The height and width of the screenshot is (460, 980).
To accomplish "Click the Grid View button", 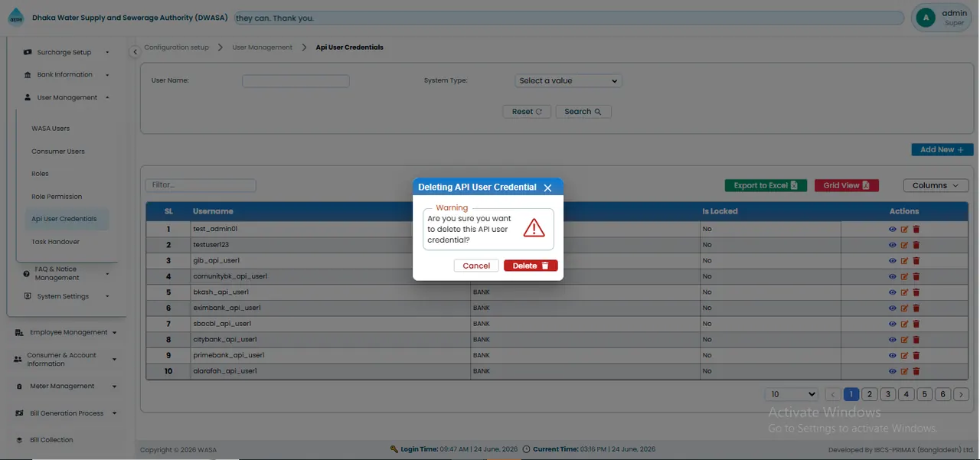I will pyautogui.click(x=847, y=185).
